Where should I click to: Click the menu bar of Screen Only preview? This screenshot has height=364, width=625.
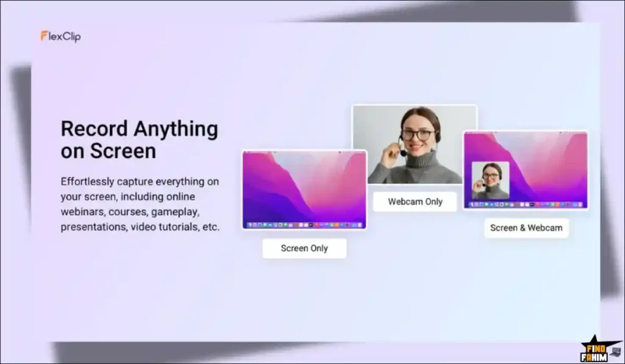pyautogui.click(x=305, y=152)
